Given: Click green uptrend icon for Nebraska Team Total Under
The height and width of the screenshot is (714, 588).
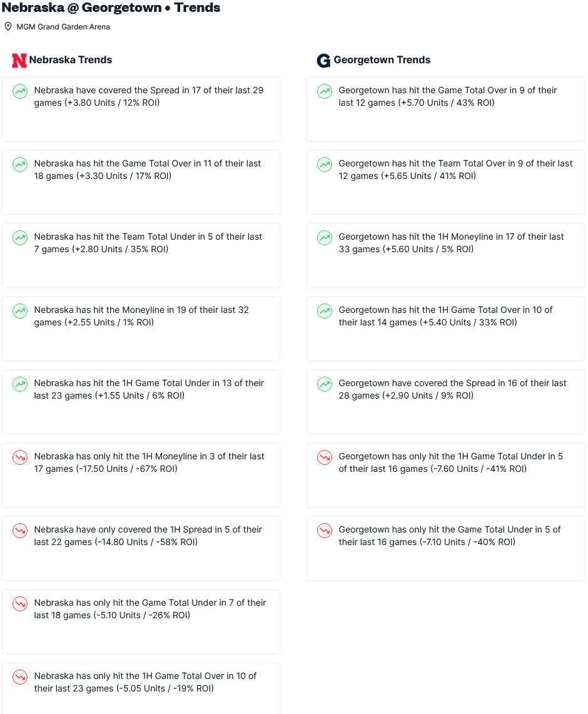Looking at the screenshot, I should (20, 238).
